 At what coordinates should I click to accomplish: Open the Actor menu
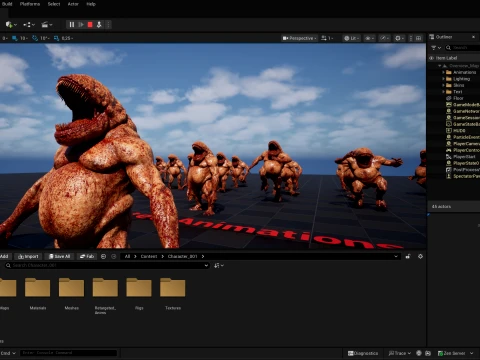[73, 4]
